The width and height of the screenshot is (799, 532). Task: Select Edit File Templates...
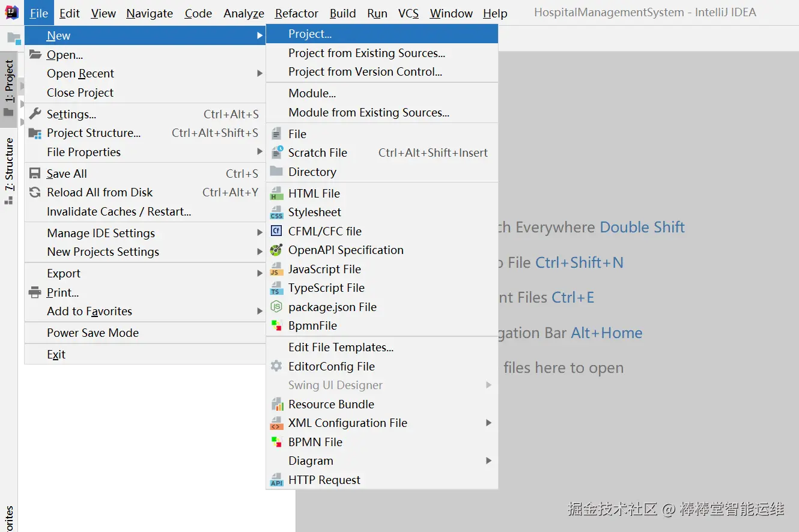pos(382,347)
